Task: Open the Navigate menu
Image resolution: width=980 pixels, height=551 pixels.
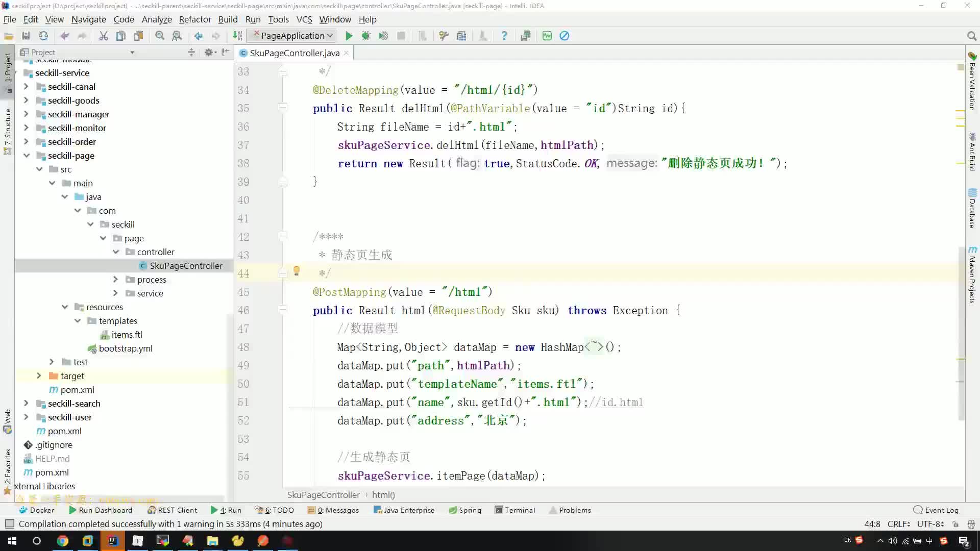Action: pos(89,19)
